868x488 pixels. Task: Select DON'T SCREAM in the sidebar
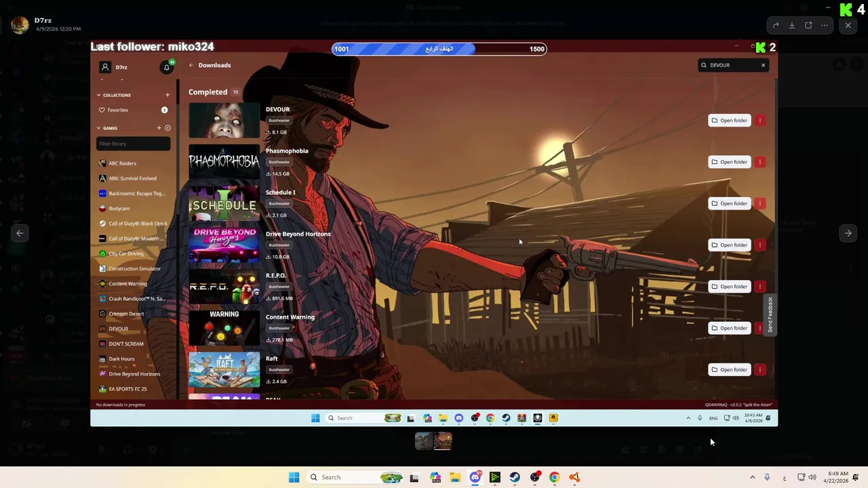126,344
